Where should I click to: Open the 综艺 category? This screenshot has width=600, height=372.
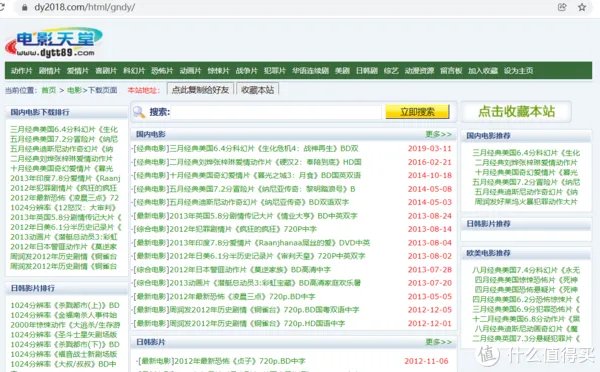point(391,71)
